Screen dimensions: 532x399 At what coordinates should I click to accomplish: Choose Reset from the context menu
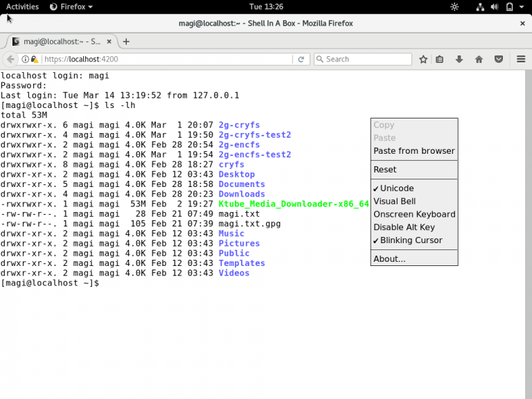[385, 170]
